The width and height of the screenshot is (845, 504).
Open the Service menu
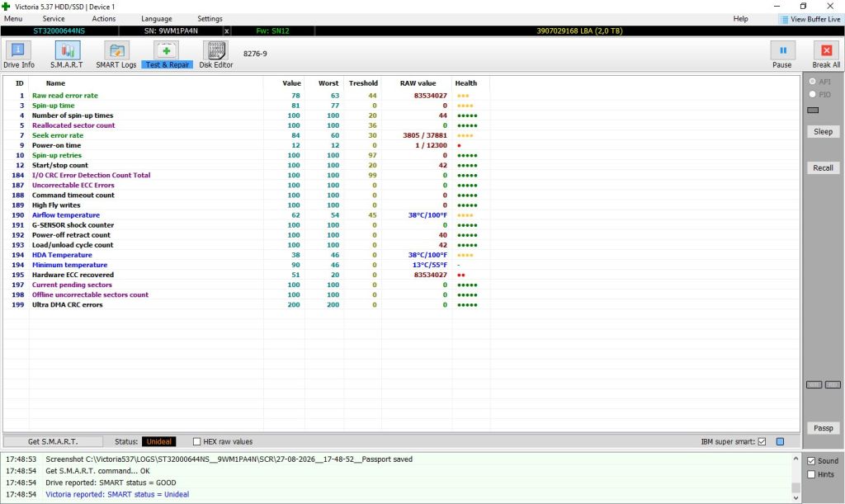[x=54, y=18]
